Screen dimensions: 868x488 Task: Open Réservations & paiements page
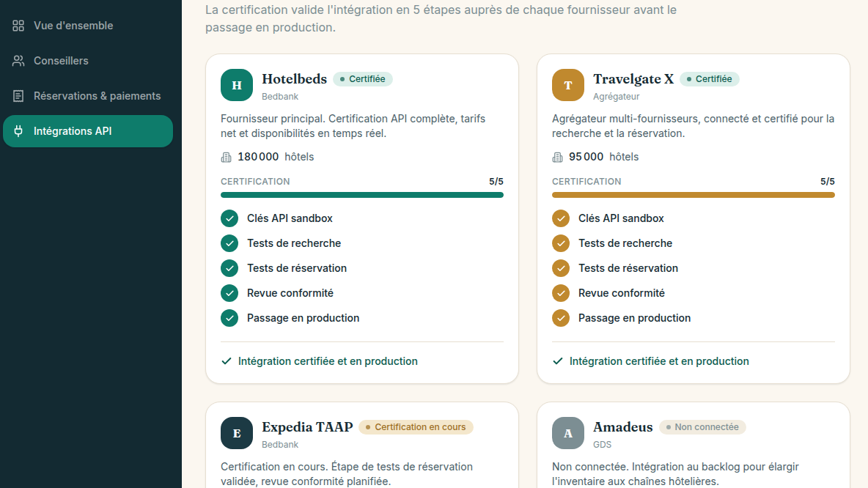pos(87,96)
